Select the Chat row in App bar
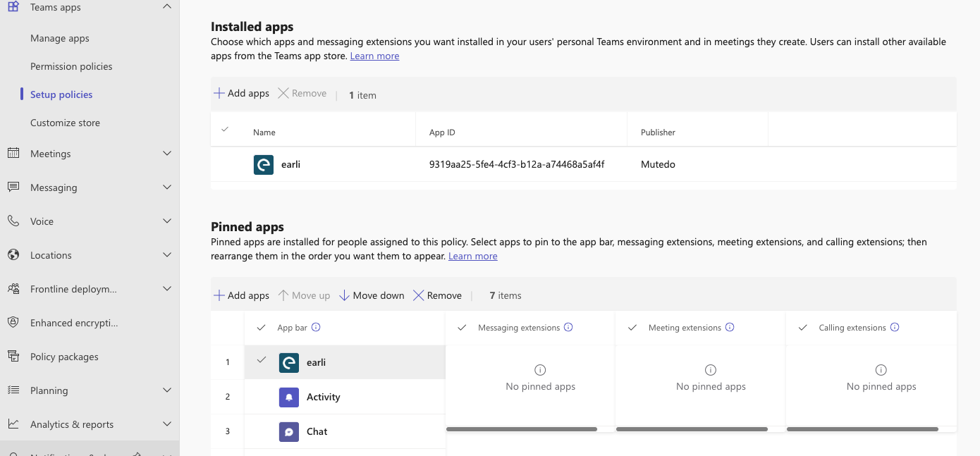Image resolution: width=980 pixels, height=456 pixels. pyautogui.click(x=345, y=431)
